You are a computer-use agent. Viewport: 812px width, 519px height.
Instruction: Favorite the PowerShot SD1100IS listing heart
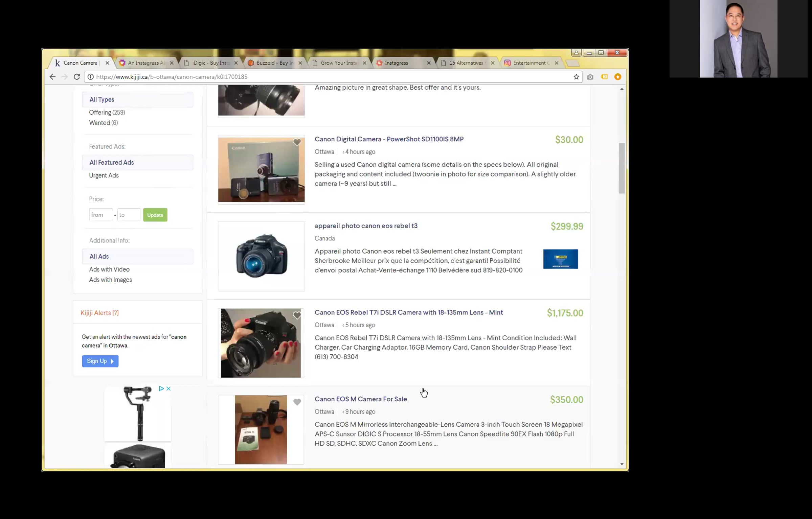pos(297,142)
